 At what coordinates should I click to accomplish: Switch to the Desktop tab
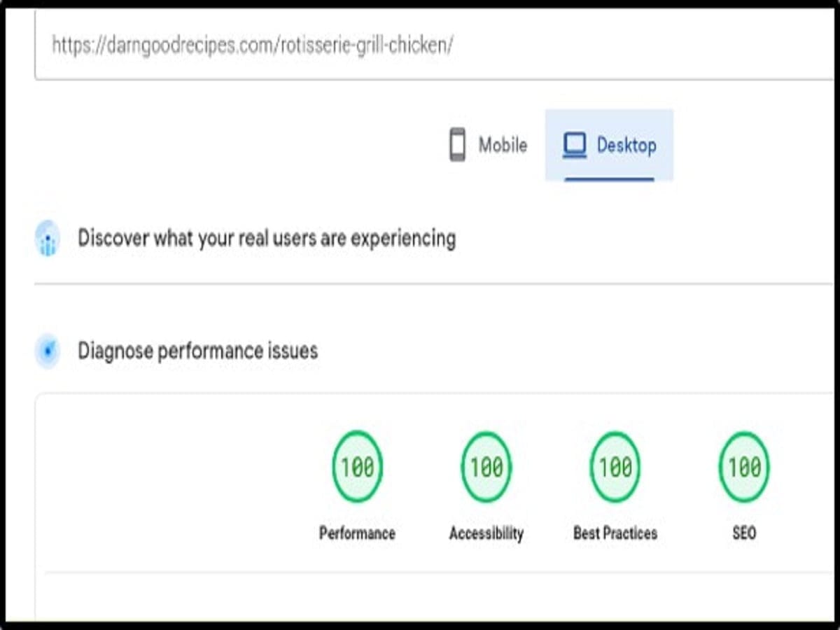(x=610, y=145)
